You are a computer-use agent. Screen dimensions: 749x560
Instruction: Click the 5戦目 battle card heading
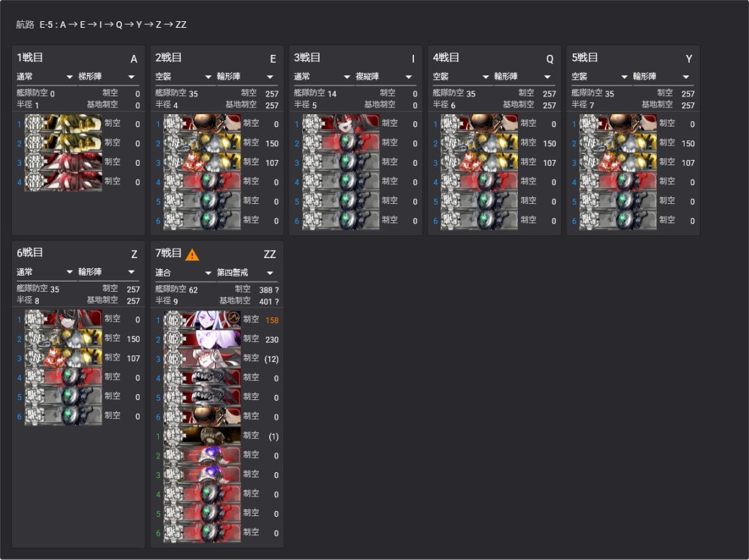coord(585,58)
